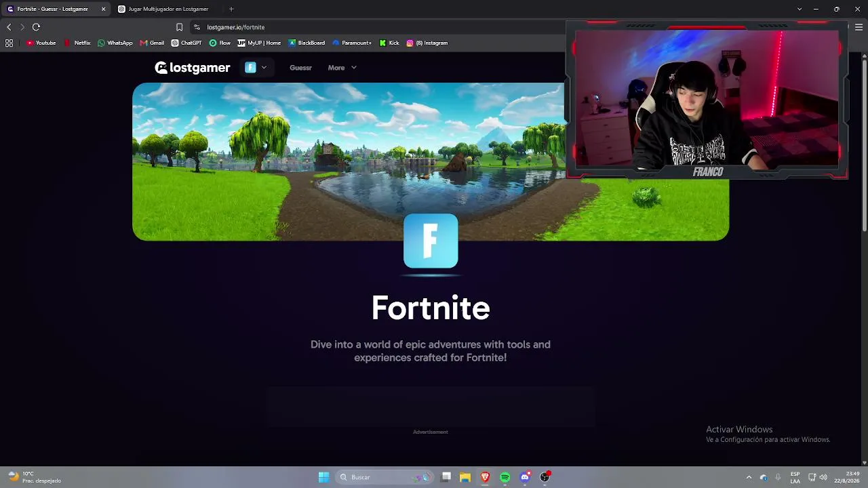Open the OneDrive tray icon

pos(764,477)
